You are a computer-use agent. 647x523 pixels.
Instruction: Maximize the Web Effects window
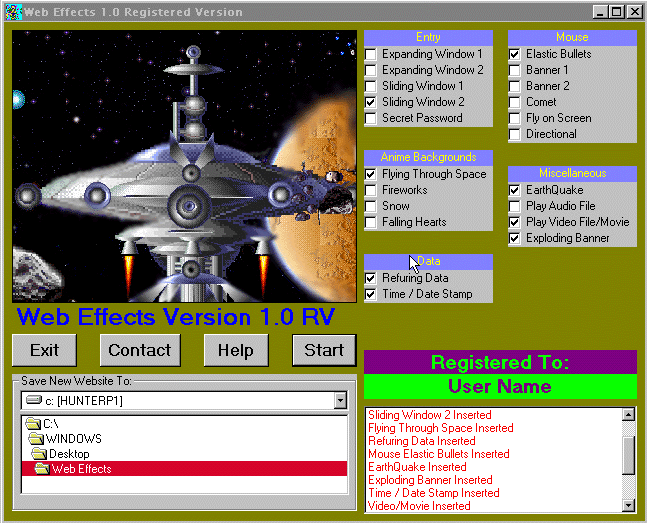[617, 12]
